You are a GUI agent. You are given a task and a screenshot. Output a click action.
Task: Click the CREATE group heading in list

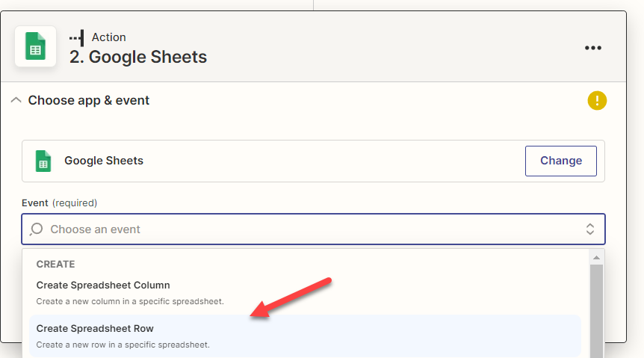55,264
